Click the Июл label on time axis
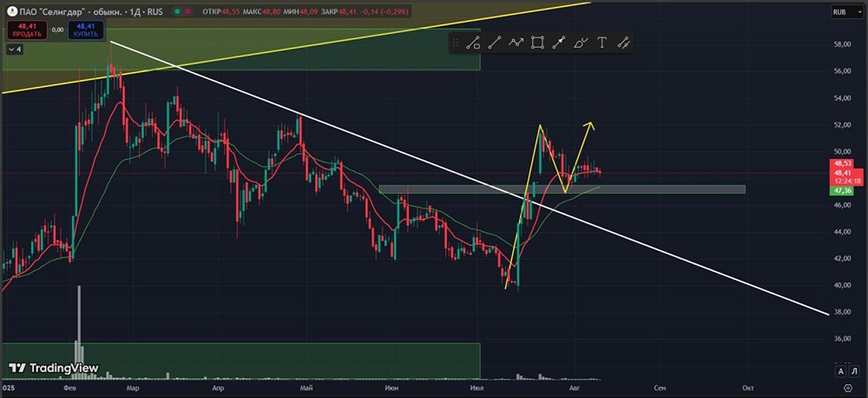The height and width of the screenshot is (398, 868). pyautogui.click(x=476, y=388)
